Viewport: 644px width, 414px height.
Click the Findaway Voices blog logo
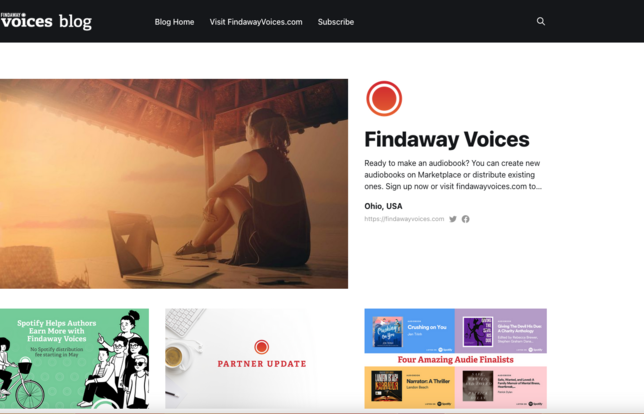click(x=46, y=21)
